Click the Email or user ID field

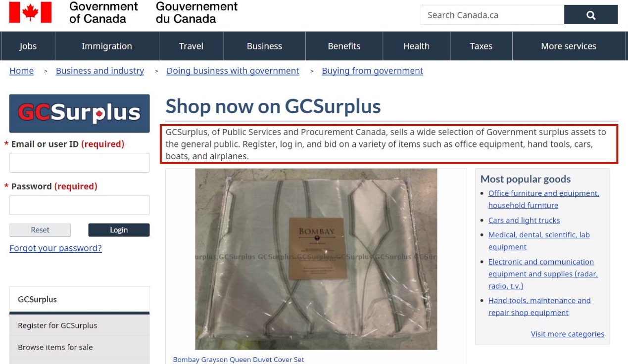(x=79, y=163)
